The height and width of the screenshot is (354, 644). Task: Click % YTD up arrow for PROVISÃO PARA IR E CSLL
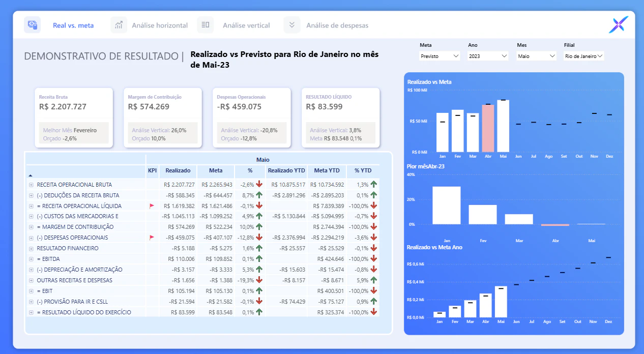374,302
